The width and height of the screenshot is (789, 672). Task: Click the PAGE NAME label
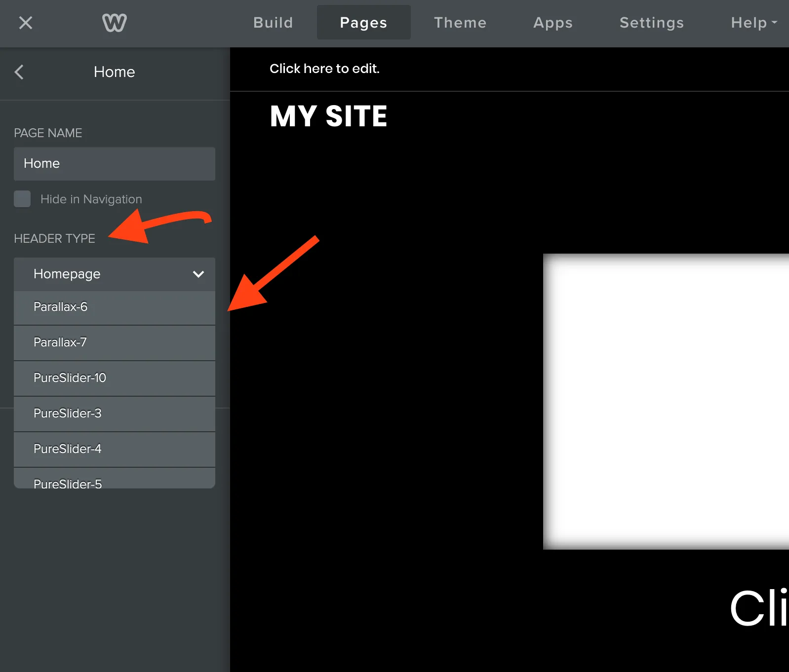pyautogui.click(x=48, y=133)
